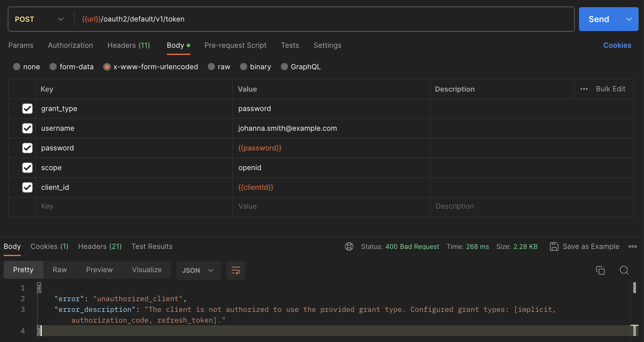Click the Bulk Edit button
Viewport: 644px width, 342px height.
point(610,89)
